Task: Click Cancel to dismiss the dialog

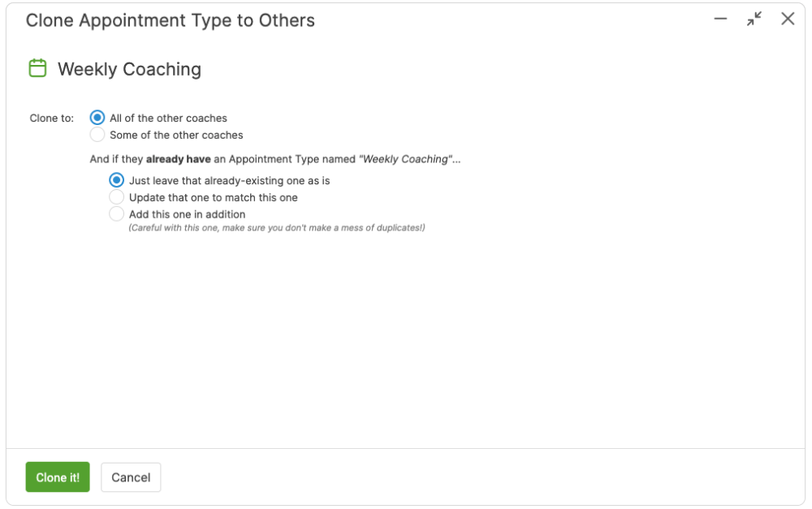Action: pyautogui.click(x=131, y=477)
